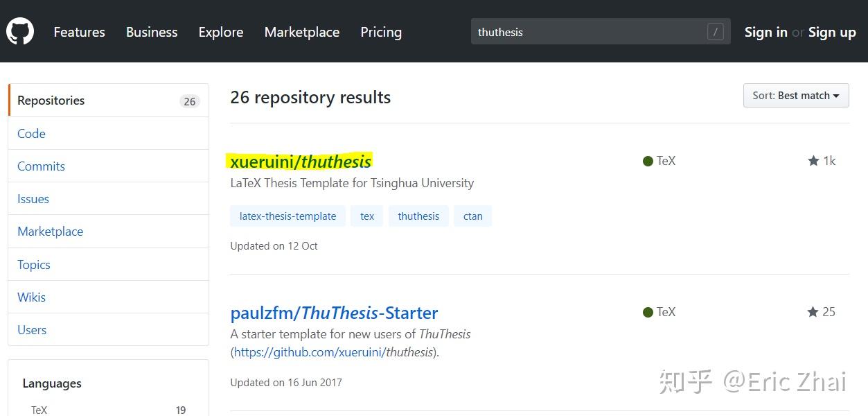The image size is (868, 416).
Task: Show Commits search results
Action: [41, 166]
